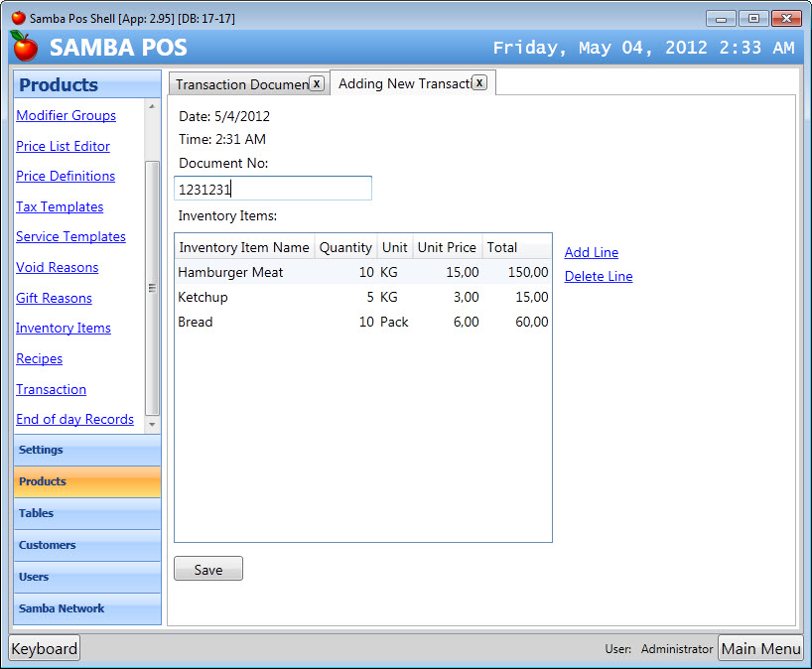The height and width of the screenshot is (669, 812).
Task: Open the Tables section
Action: (x=87, y=513)
